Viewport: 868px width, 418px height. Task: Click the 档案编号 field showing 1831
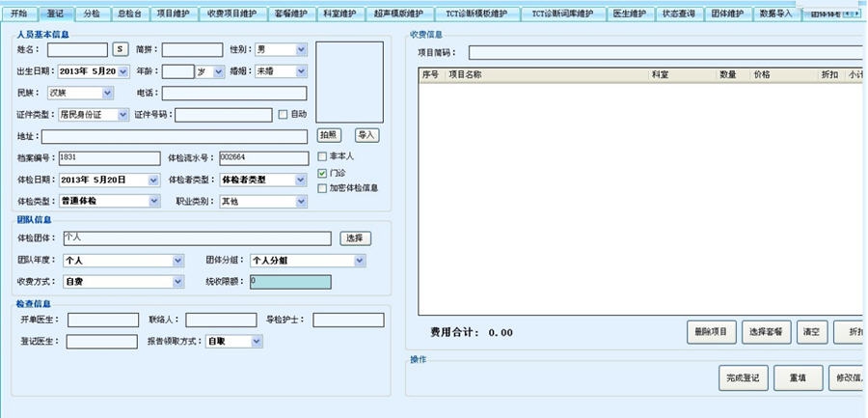(x=109, y=158)
